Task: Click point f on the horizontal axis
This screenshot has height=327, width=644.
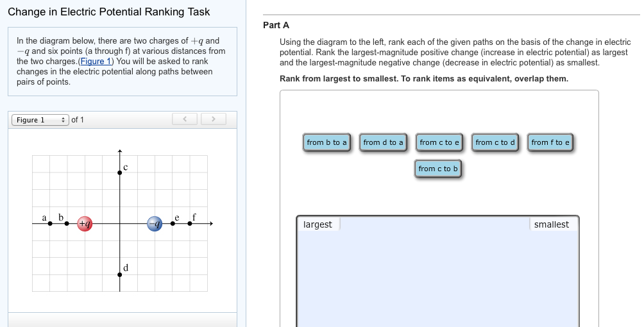Action: pyautogui.click(x=190, y=224)
